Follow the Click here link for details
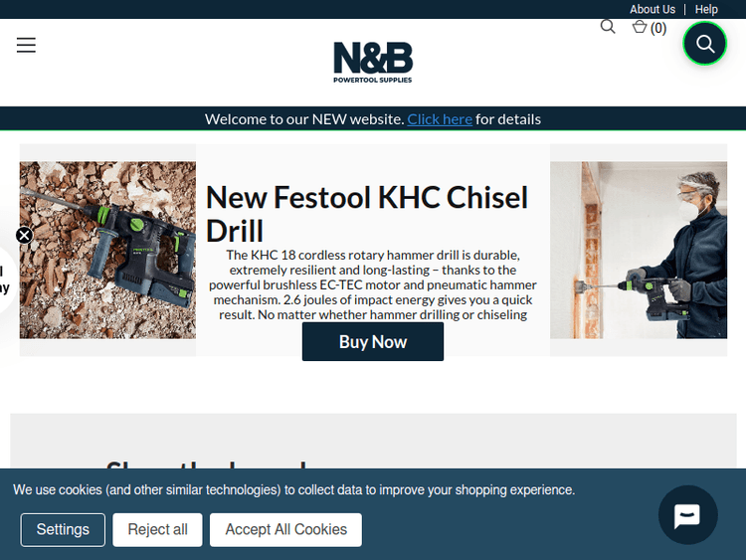Screen dimensions: 746x560 (x=440, y=119)
